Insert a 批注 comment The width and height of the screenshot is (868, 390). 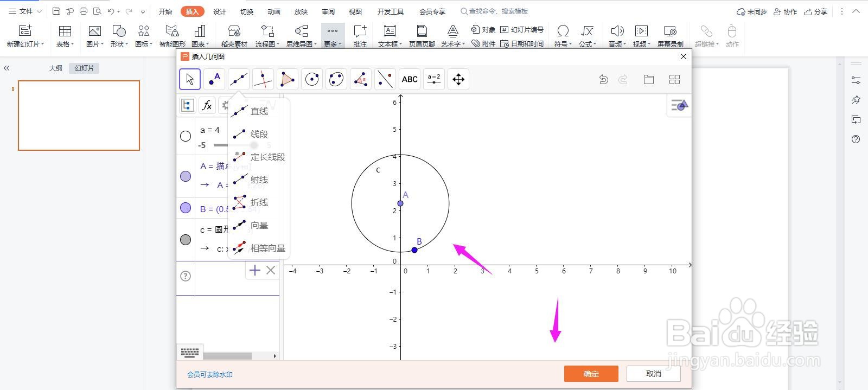[360, 36]
